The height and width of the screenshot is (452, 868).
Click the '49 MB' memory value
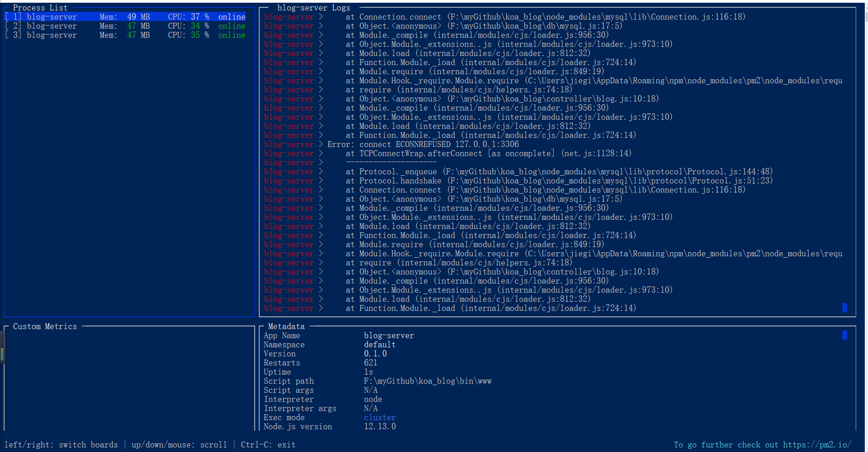coord(138,17)
